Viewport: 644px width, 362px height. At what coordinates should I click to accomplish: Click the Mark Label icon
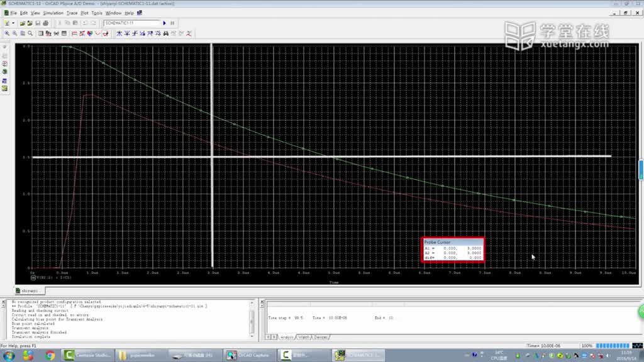tap(189, 34)
